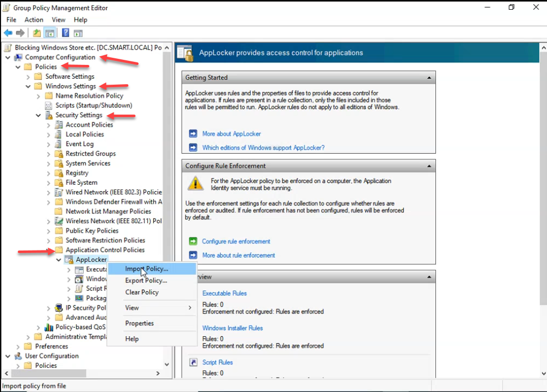Screen dimensions: 547x392
Task: Open the Windows Installer Rules link in overview
Action: (232, 328)
